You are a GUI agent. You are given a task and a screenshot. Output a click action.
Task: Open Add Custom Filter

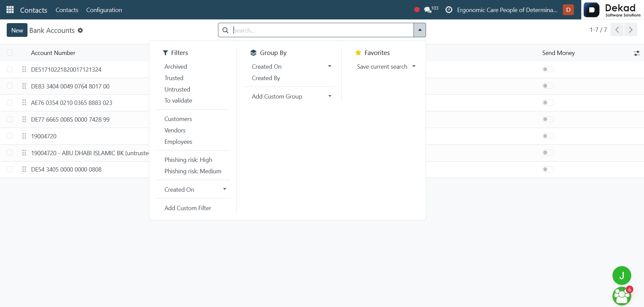[188, 208]
